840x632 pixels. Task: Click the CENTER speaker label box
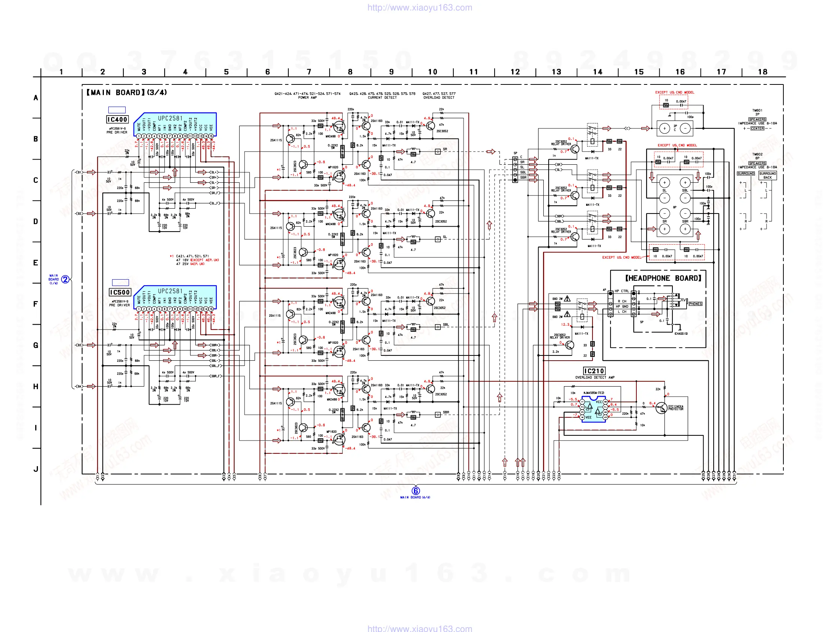(x=757, y=128)
